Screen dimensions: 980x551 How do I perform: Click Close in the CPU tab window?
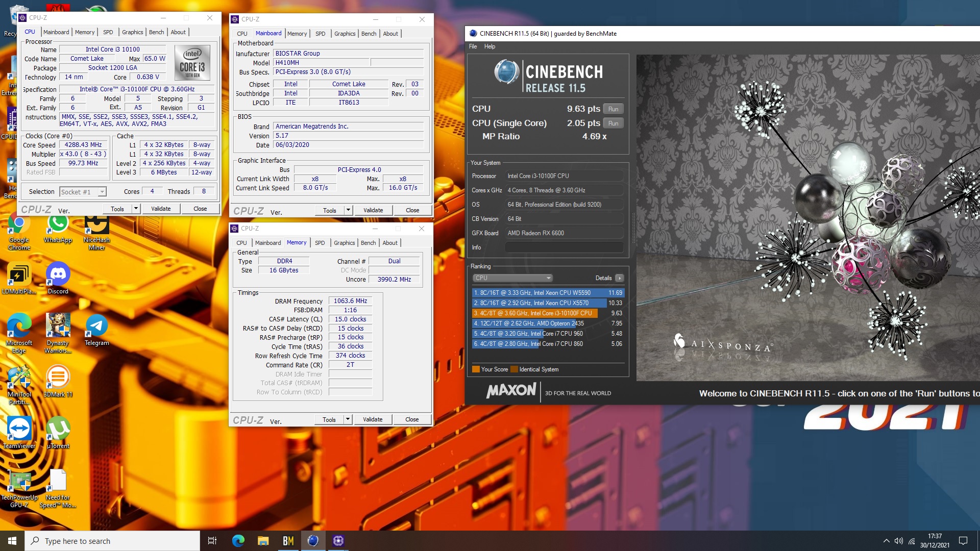pyautogui.click(x=200, y=209)
